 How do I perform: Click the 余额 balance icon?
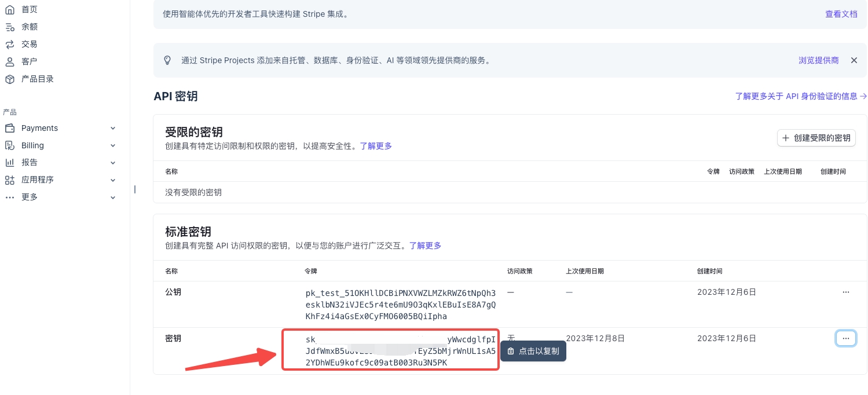click(9, 27)
